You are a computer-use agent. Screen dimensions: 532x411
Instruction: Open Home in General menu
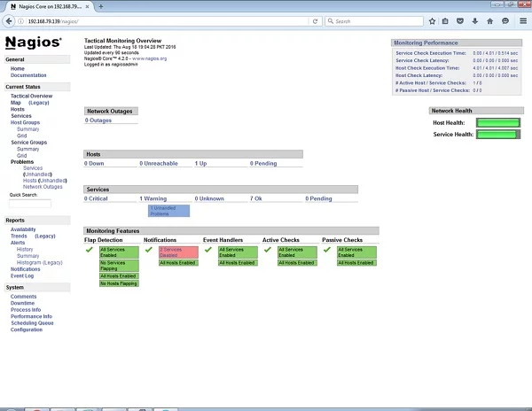coord(18,68)
